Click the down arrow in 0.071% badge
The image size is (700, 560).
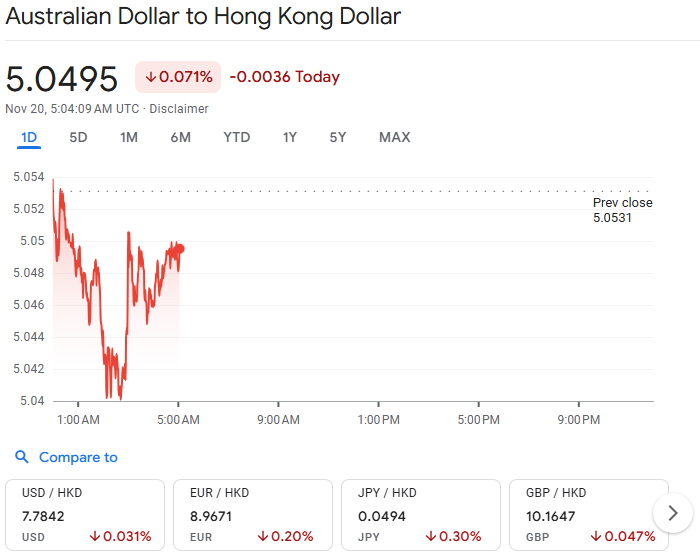coord(151,77)
